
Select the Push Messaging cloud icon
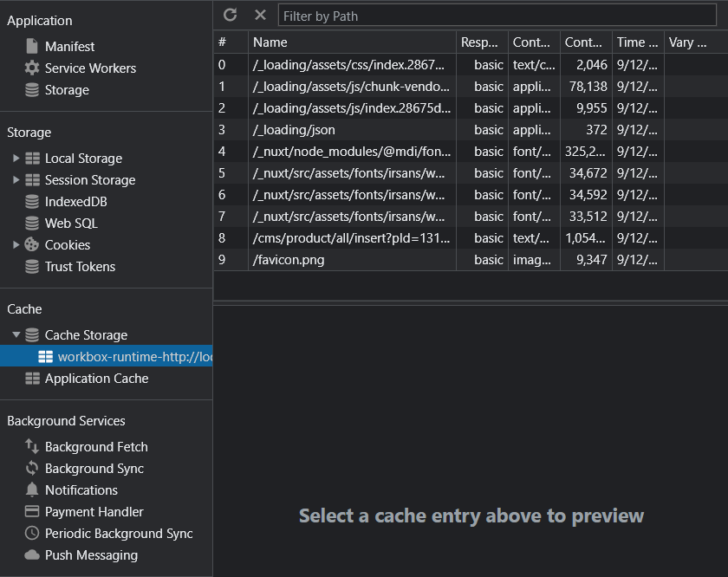click(x=32, y=555)
